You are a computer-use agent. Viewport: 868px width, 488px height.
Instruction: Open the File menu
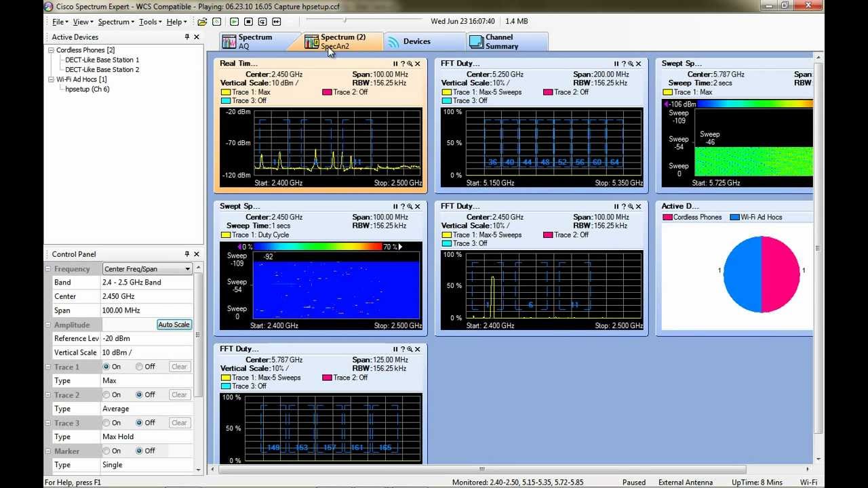click(60, 22)
